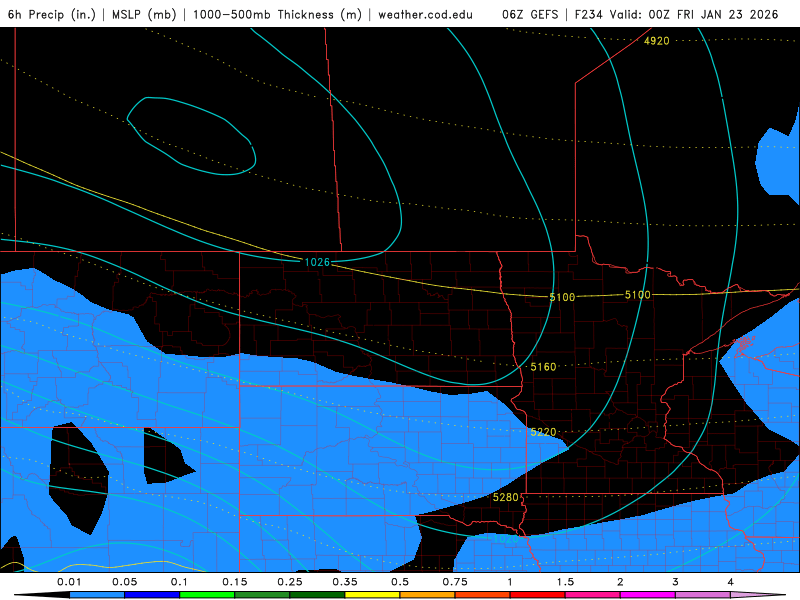Click the 5220 thickness contour label

pyautogui.click(x=543, y=432)
